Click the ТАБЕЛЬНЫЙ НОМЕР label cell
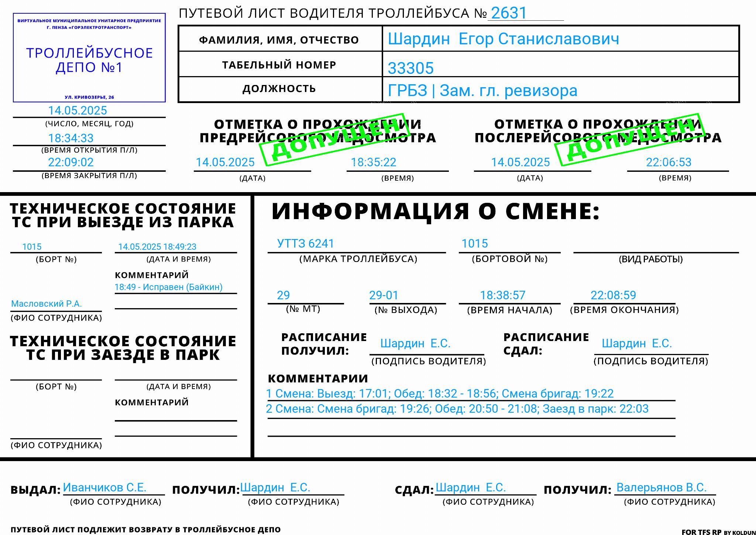 coord(280,64)
